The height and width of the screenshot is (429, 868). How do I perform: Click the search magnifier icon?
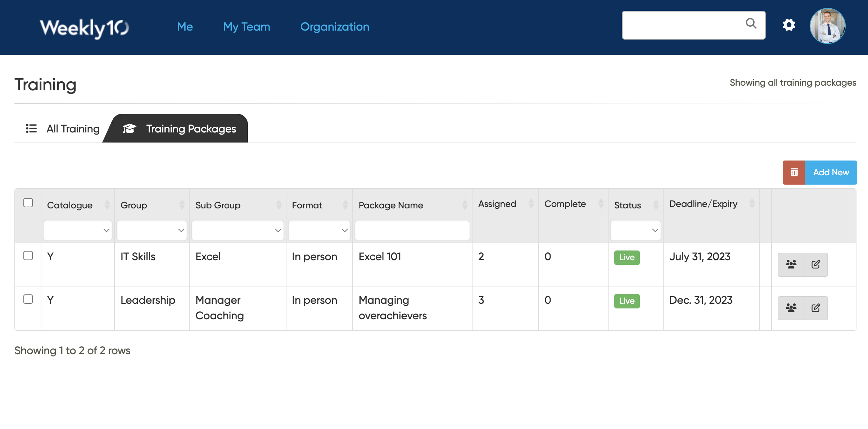tap(751, 24)
